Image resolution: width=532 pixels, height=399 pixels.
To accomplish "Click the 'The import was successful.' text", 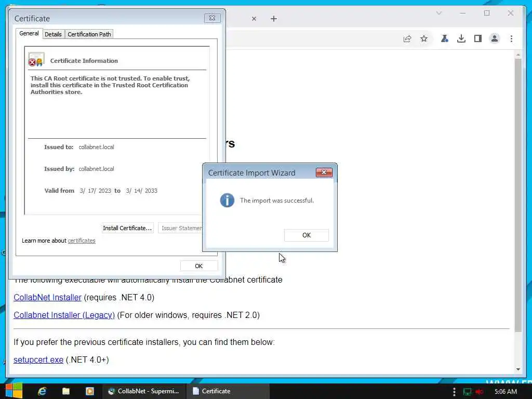I will (276, 201).
